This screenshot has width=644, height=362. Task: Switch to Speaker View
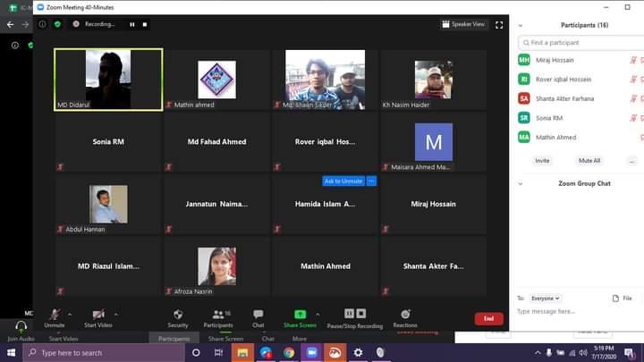pos(463,24)
